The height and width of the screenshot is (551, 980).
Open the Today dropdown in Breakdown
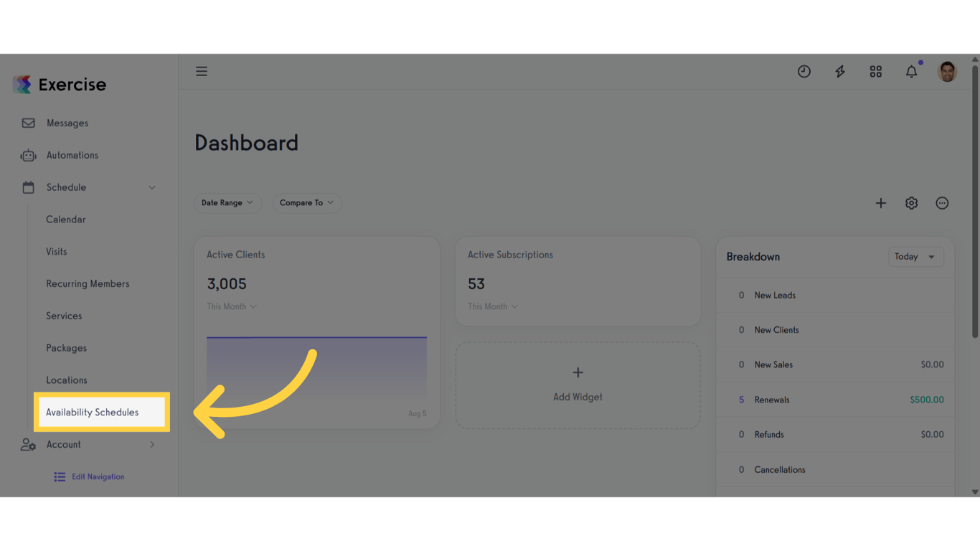(x=916, y=257)
